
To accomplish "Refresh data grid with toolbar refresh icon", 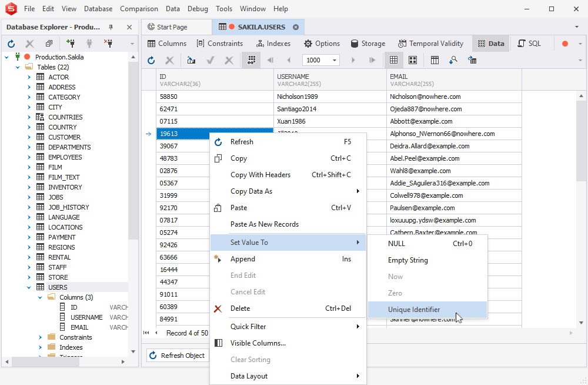I will (151, 60).
